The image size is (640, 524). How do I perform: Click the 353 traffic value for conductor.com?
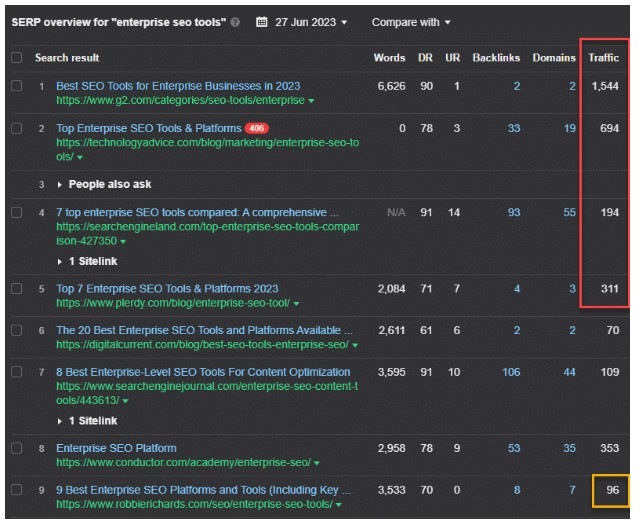pyautogui.click(x=610, y=448)
